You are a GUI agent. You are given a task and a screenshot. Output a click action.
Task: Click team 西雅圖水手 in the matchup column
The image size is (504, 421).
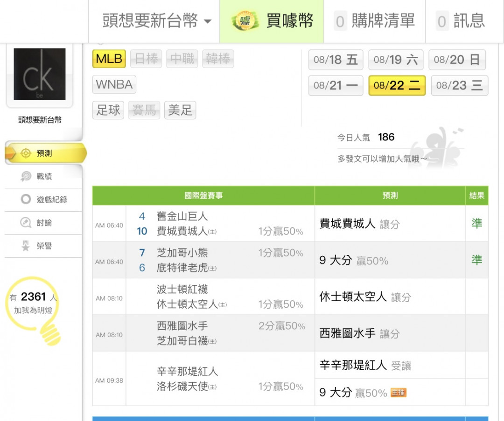point(182,326)
